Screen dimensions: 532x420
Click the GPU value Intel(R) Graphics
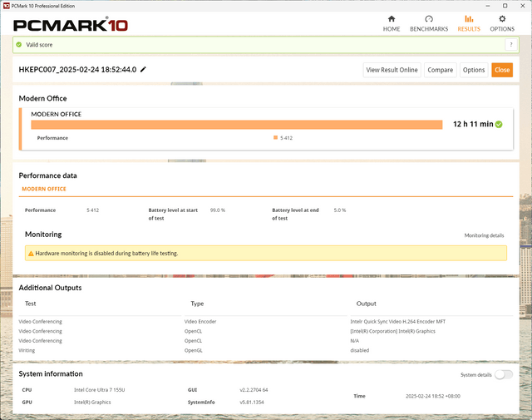pos(92,402)
